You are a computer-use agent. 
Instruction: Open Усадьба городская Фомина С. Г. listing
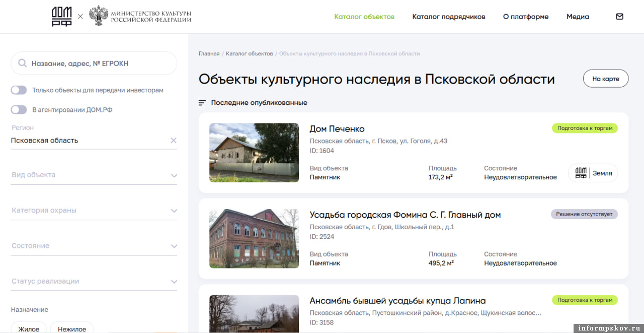click(405, 215)
